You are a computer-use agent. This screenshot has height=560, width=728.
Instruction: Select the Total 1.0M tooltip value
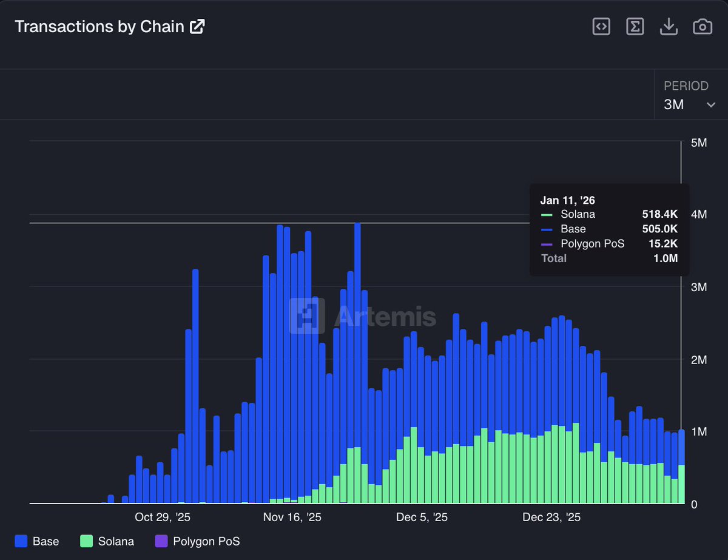tap(666, 258)
